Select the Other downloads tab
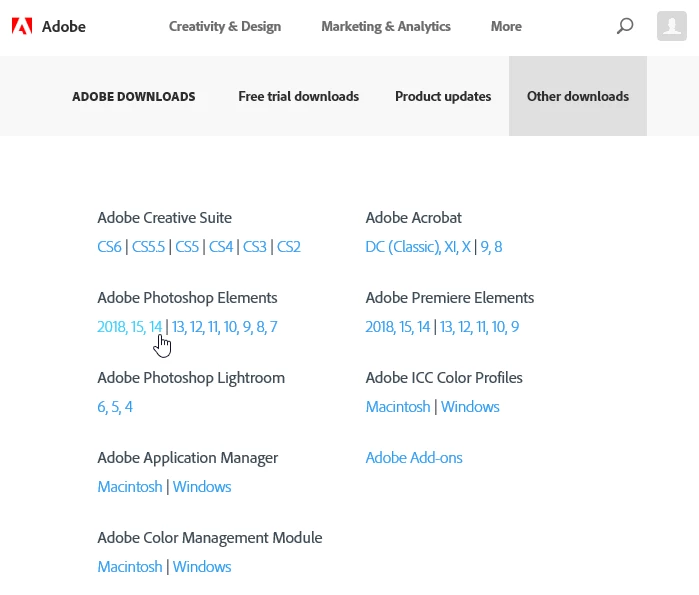The height and width of the screenshot is (595, 699). coord(578,97)
